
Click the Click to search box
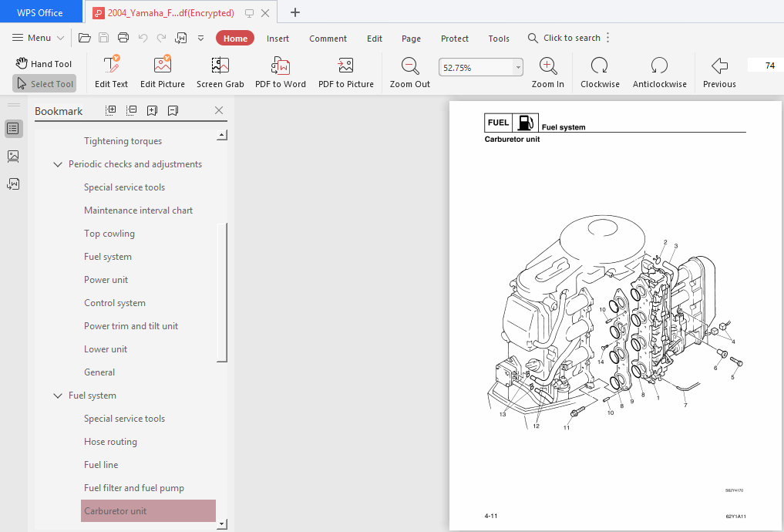click(x=564, y=38)
